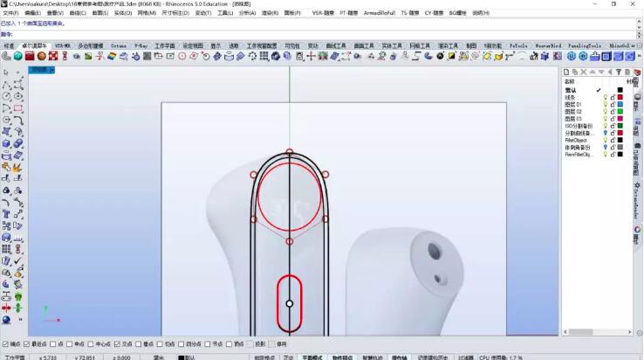This screenshot has width=644, height=360.
Task: Select the Text (T) tool
Action: click(6, 214)
